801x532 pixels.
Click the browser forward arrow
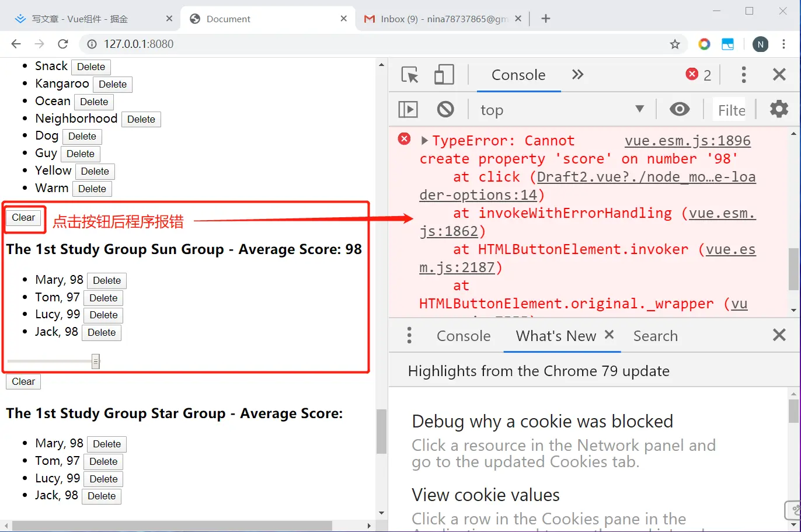coord(39,44)
